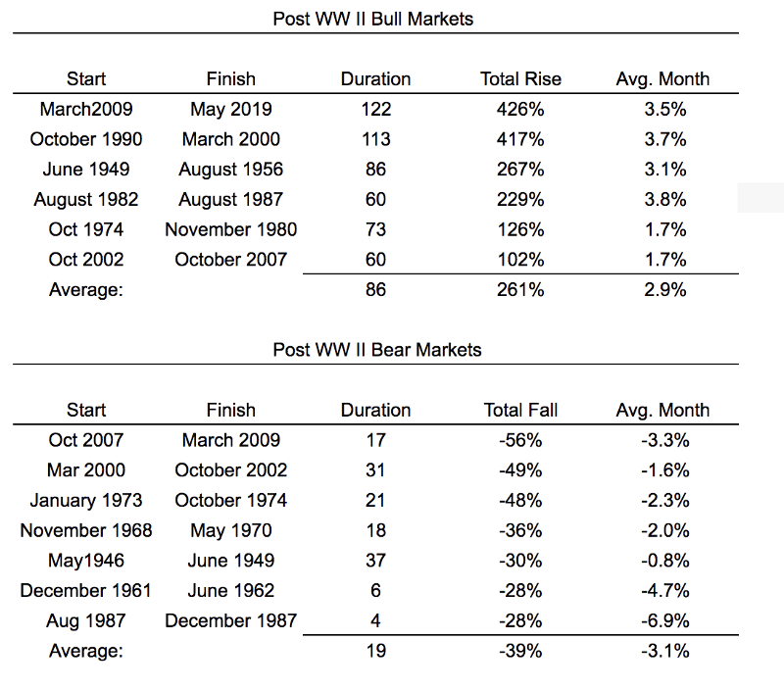The width and height of the screenshot is (784, 690).
Task: Click the "Post WW II Bull Markets" title
Action: click(x=376, y=18)
